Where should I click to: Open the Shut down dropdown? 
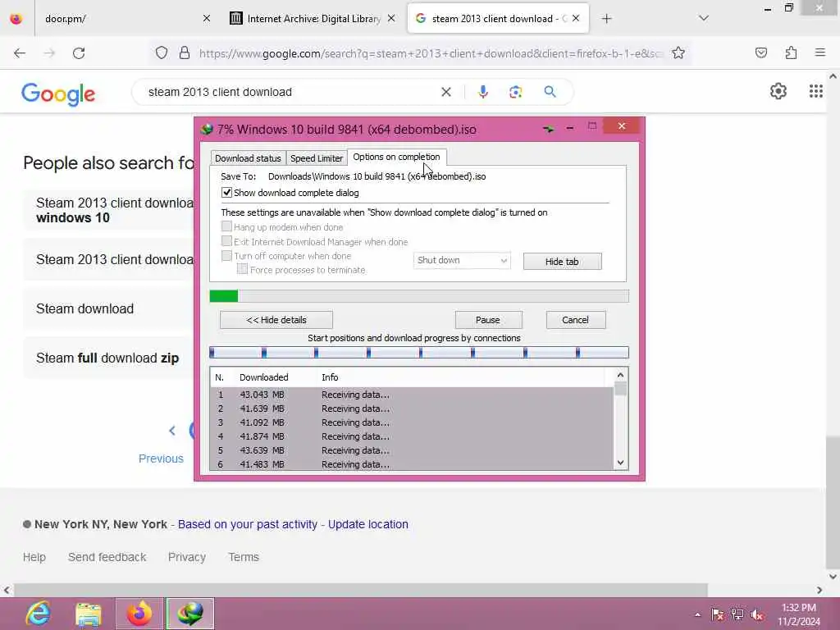[461, 260]
